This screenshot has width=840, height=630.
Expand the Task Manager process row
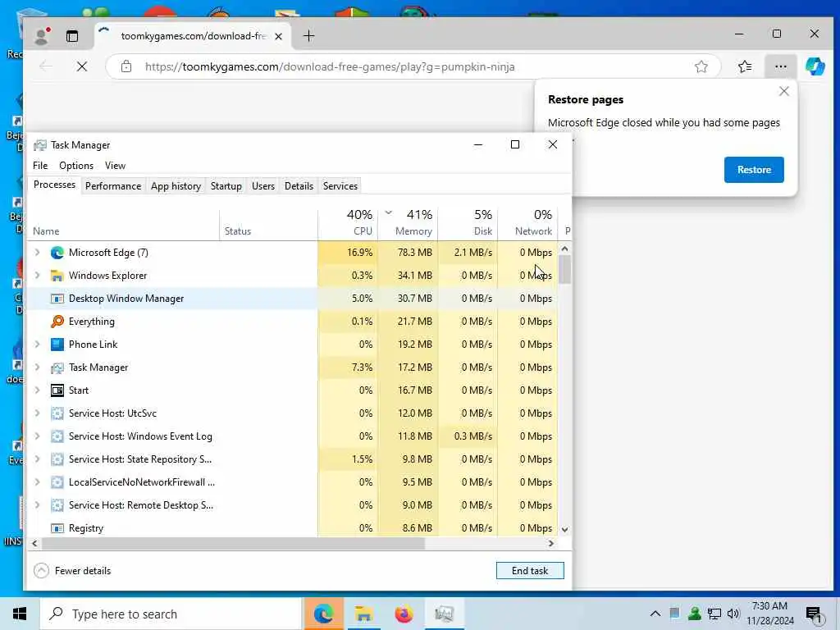click(37, 367)
